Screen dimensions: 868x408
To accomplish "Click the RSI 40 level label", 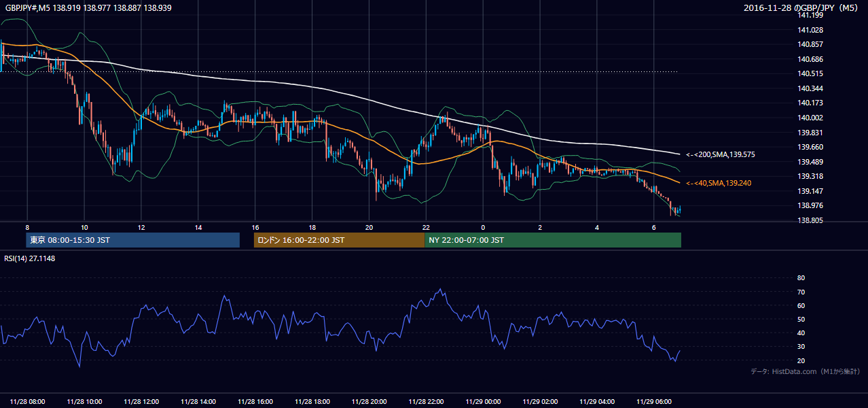I will coord(801,333).
